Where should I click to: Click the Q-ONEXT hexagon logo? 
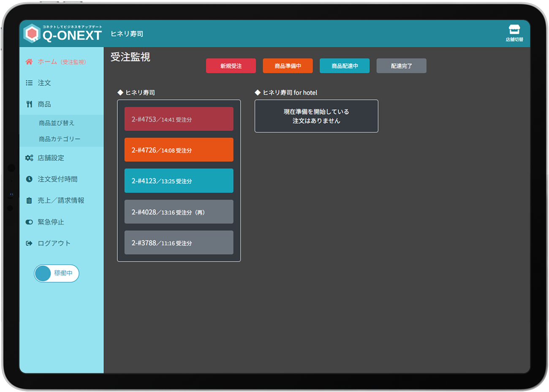coord(32,34)
